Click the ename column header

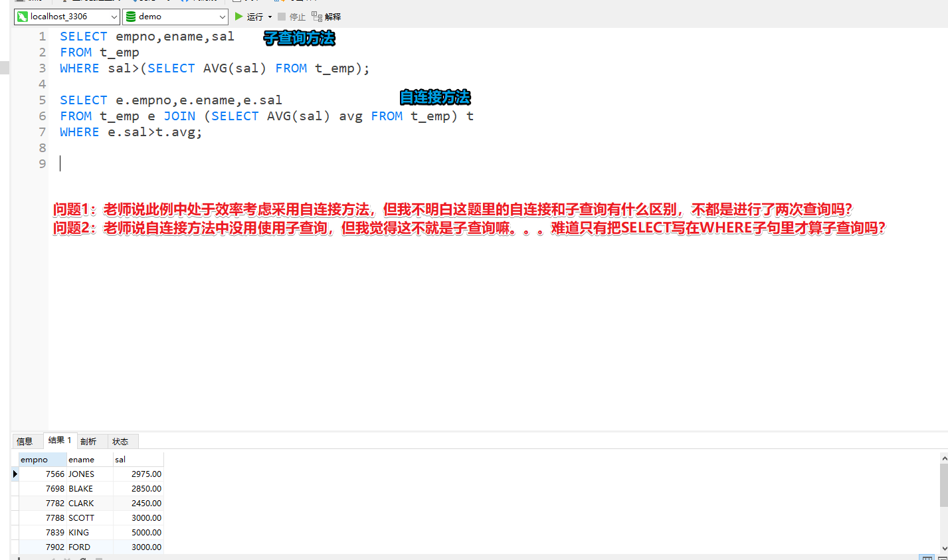90,459
